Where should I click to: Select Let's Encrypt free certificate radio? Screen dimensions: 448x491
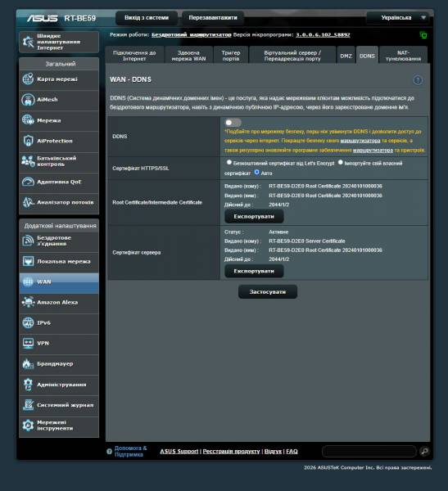tap(229, 162)
